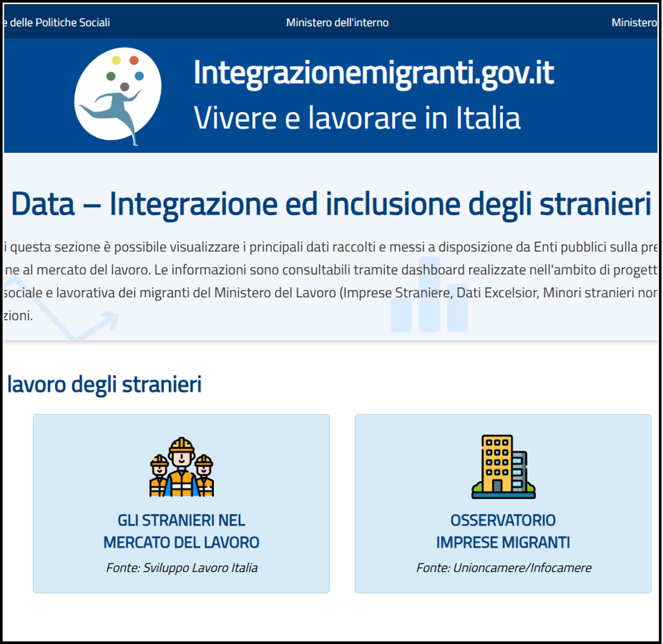Open Gli Stranieri nel Mercato del Lavoro dashboard
663x644 pixels.
[181, 531]
